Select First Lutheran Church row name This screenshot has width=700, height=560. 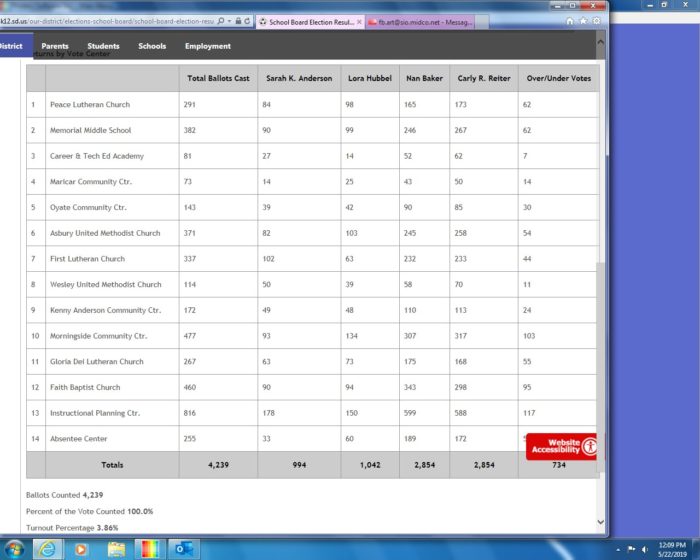point(87,259)
